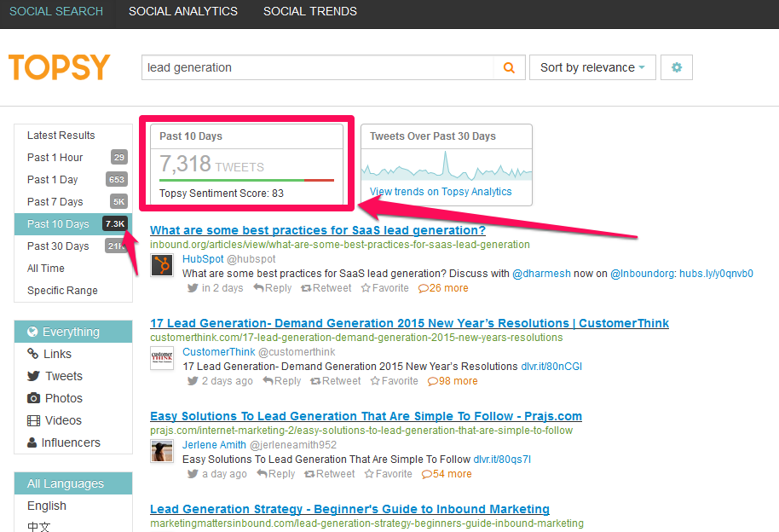Click @dharmesh mention link
The width and height of the screenshot is (779, 532).
[541, 274]
